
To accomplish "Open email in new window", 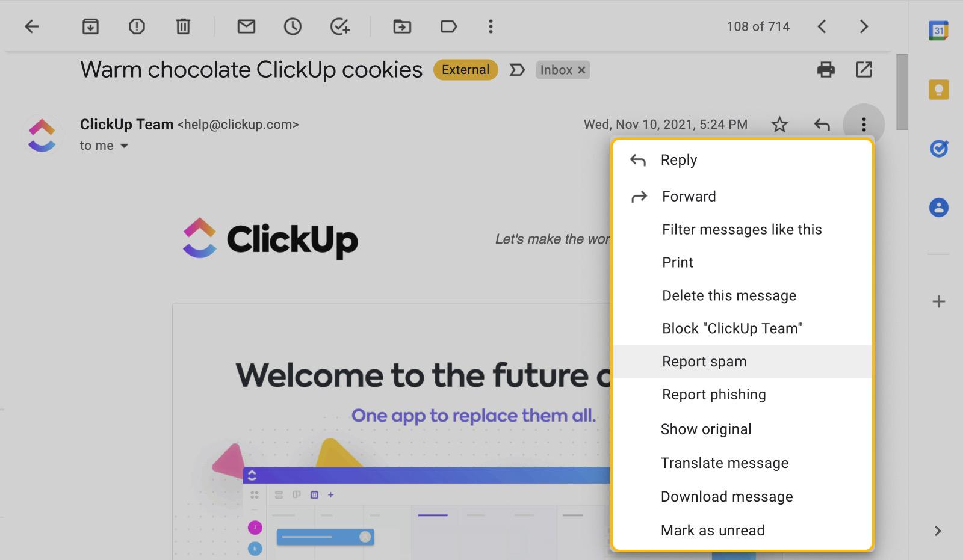I will pyautogui.click(x=864, y=70).
